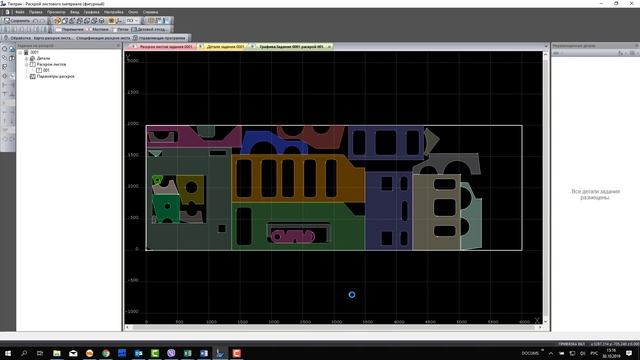The width and height of the screenshot is (640, 360).
Task: Click the undo arrow icon beside Сохранить
Action: coord(35,20)
